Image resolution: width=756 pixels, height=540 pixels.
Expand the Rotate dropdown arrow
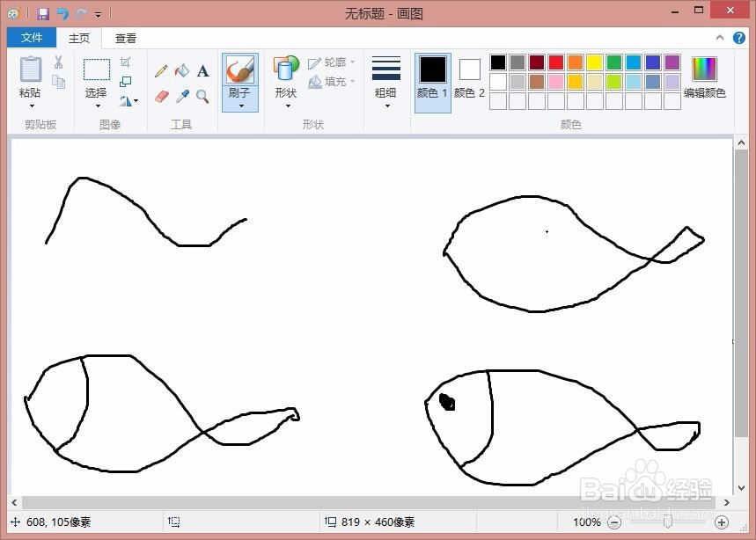(136, 100)
